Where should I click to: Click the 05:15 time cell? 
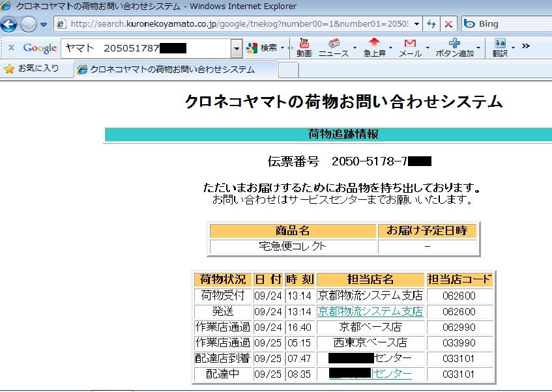point(300,343)
